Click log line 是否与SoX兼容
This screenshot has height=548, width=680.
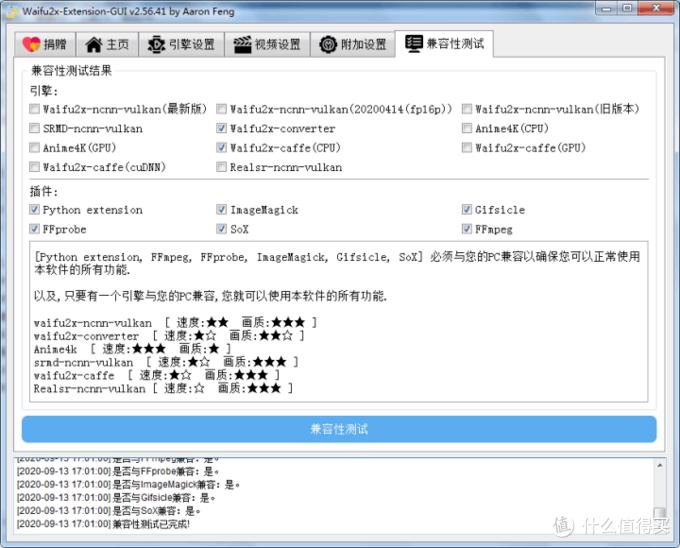point(108,511)
